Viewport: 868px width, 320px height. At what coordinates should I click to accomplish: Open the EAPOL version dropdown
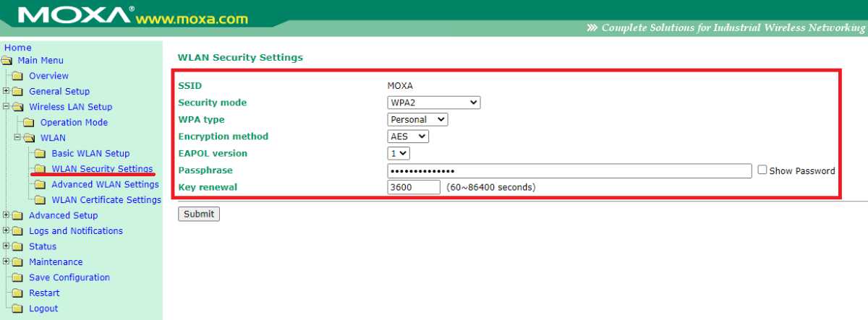pyautogui.click(x=399, y=153)
